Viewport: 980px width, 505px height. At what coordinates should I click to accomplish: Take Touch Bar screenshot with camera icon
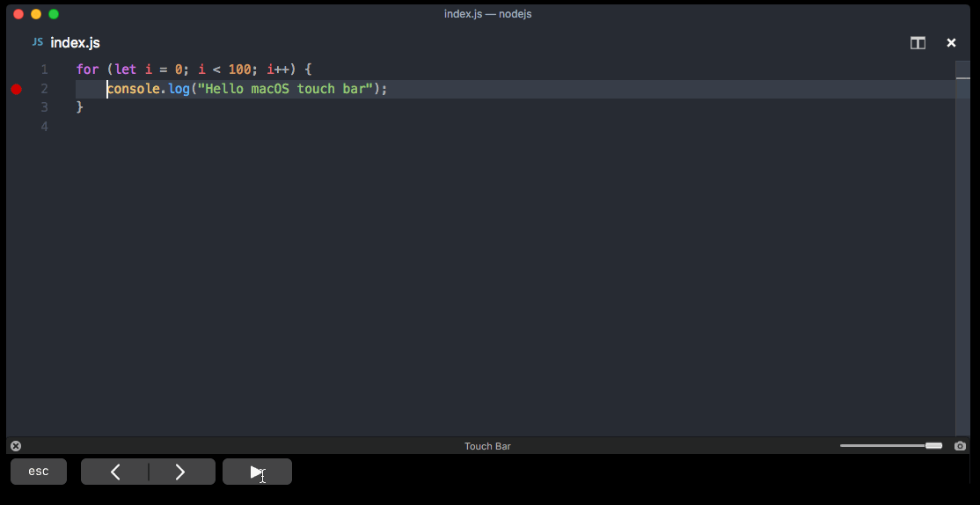960,446
